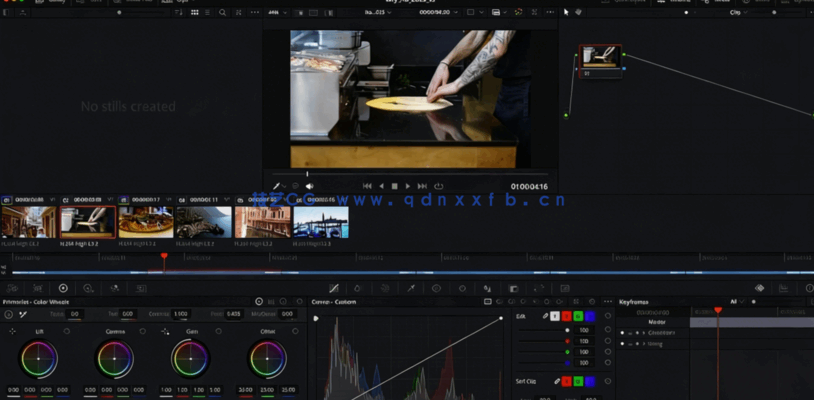Open the Qualifier eyedropper palette
The height and width of the screenshot is (400, 814).
[x=411, y=288]
